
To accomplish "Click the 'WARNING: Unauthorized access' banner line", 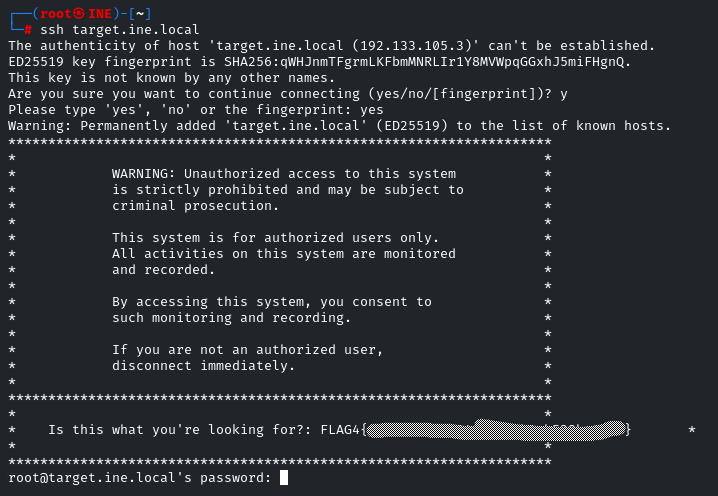I will click(284, 174).
